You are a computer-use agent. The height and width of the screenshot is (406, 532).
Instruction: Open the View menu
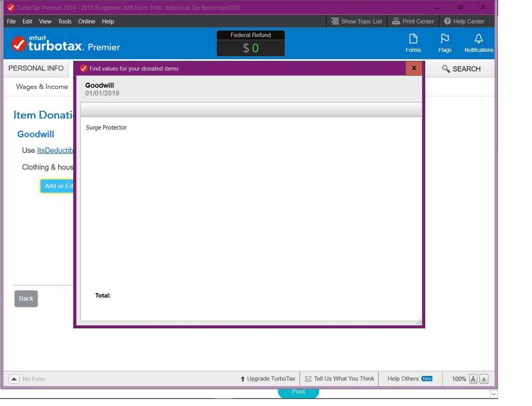45,21
